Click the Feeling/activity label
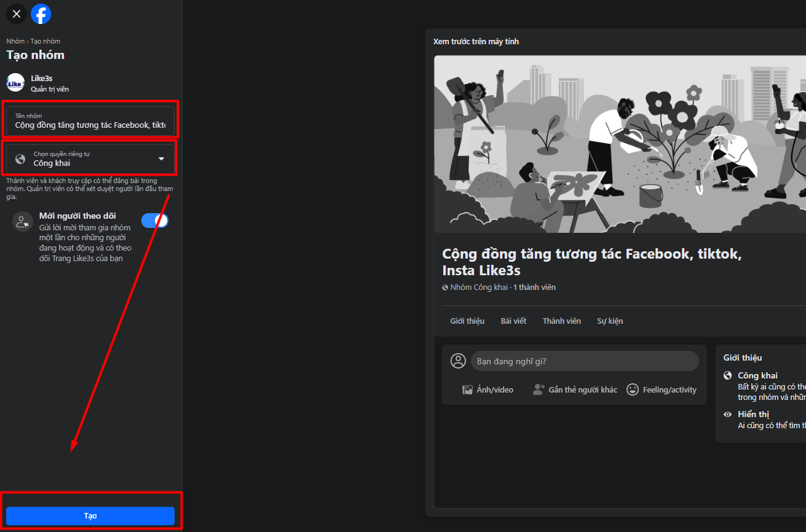The height and width of the screenshot is (532, 806). click(670, 389)
